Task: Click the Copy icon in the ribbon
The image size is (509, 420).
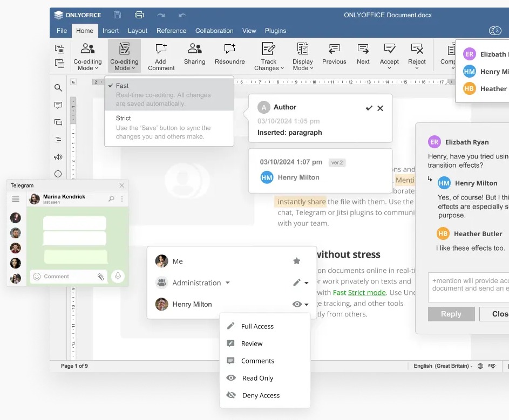Action: click(x=59, y=49)
